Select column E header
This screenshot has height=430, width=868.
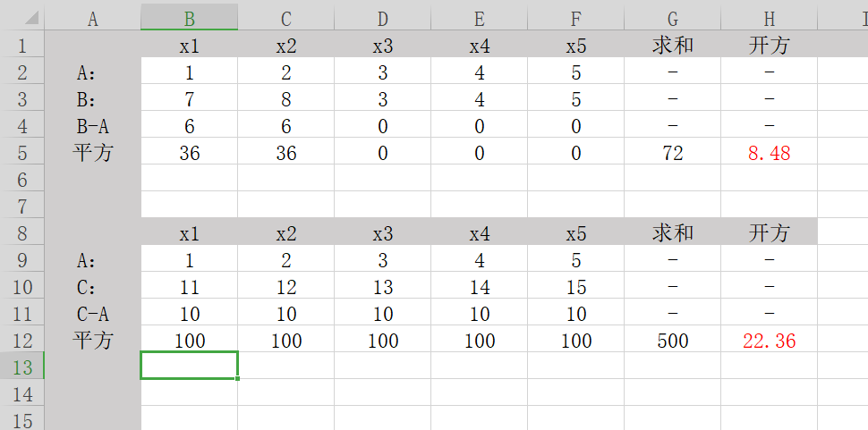[480, 17]
